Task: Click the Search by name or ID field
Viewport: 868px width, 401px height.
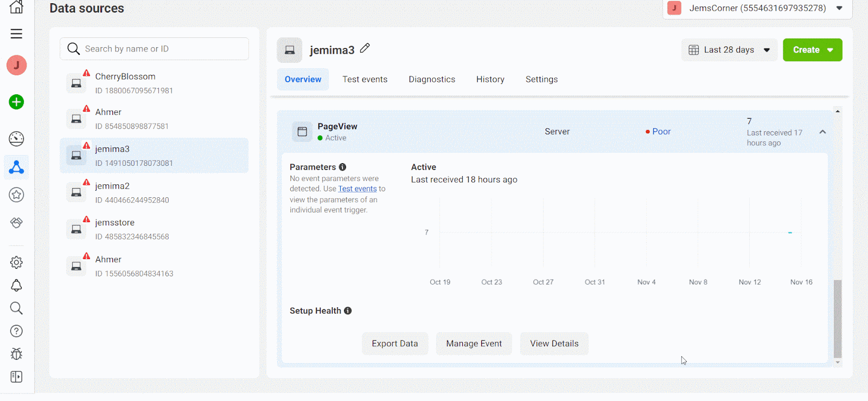Action: (x=163, y=49)
